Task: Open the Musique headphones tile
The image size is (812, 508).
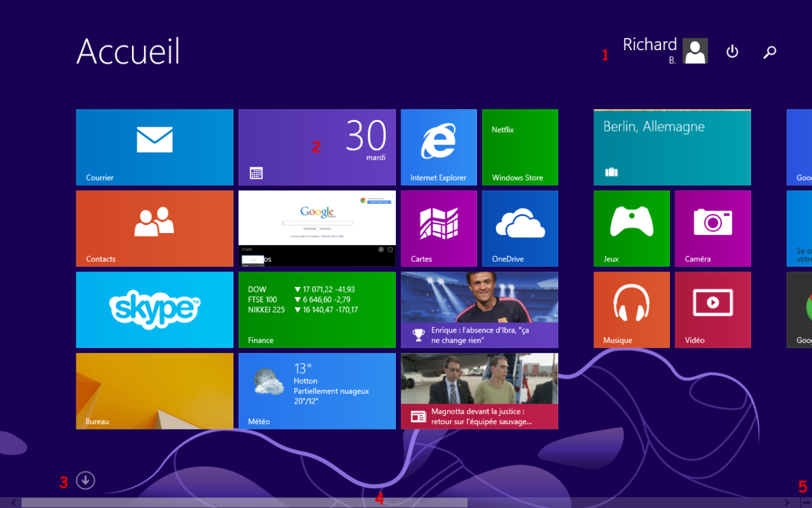Action: coord(631,310)
